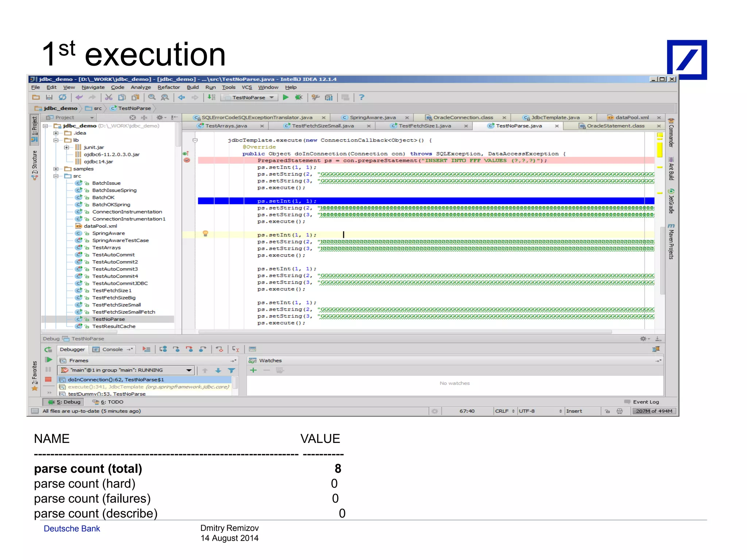The height and width of the screenshot is (560, 747).
Task: Stop the debug session with red square
Action: pos(48,380)
